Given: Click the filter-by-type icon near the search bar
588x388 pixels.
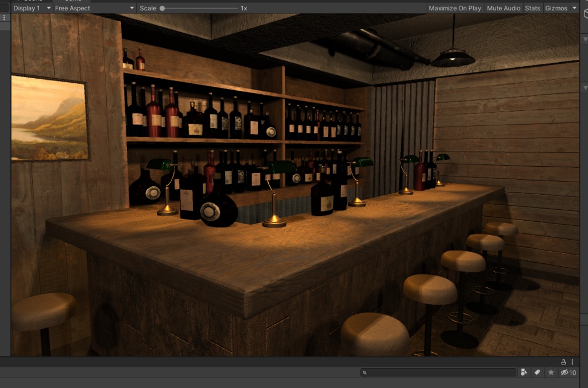Looking at the screenshot, I should click(524, 372).
